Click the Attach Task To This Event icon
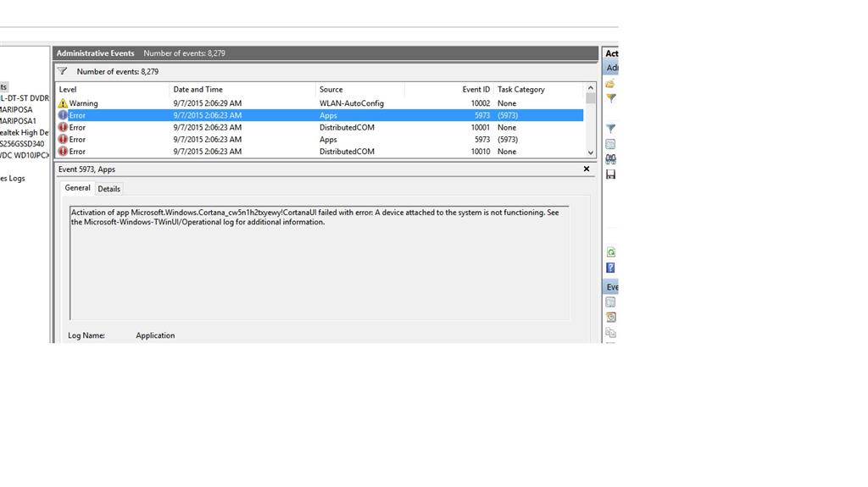The image size is (868, 487). tap(610, 317)
